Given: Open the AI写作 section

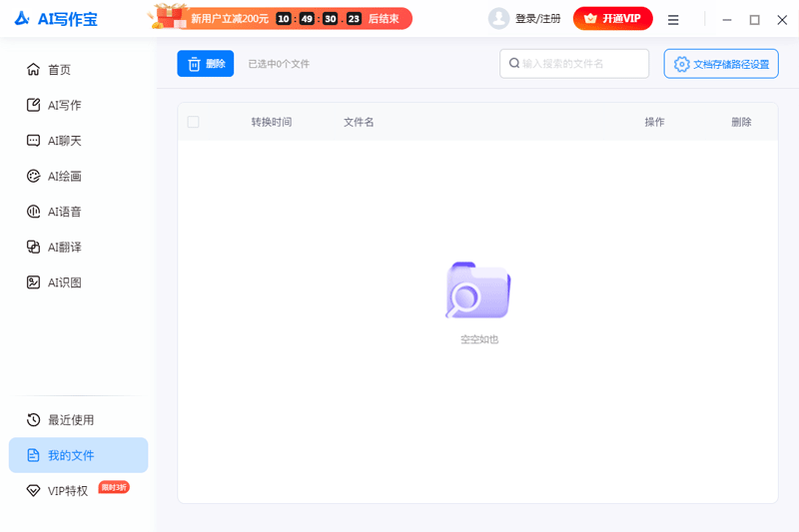Looking at the screenshot, I should tap(54, 105).
